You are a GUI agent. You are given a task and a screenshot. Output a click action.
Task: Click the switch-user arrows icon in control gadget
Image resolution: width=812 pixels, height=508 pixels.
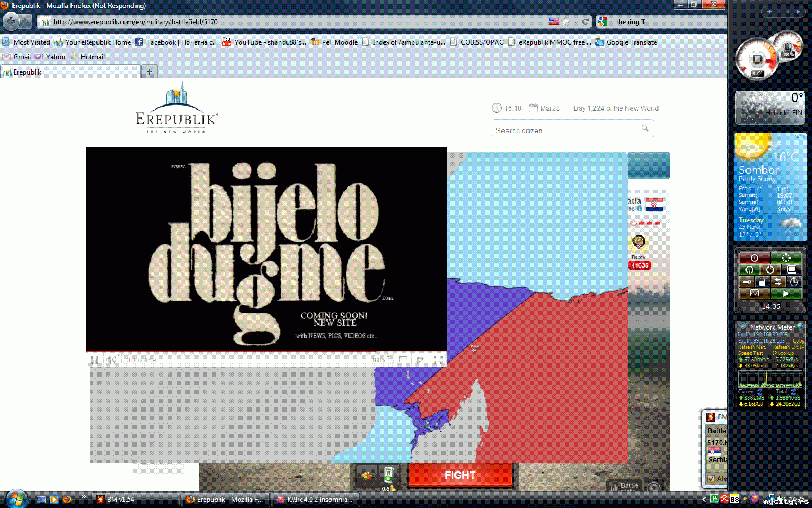tap(778, 282)
